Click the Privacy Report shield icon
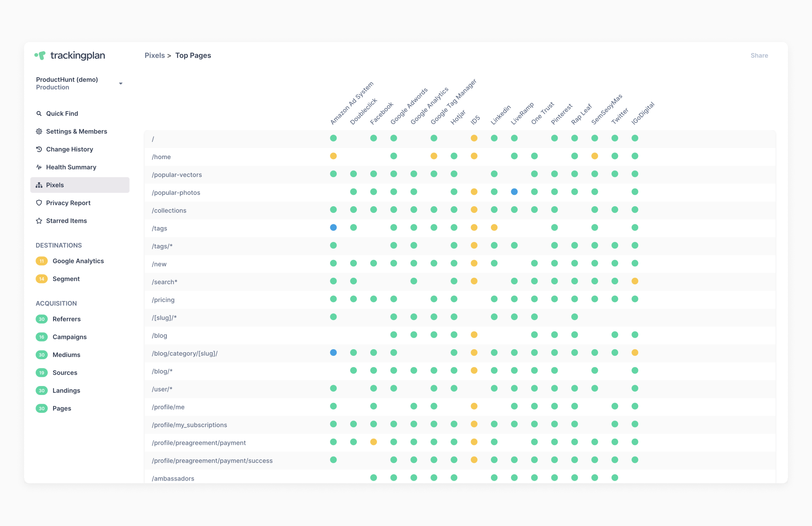 39,203
